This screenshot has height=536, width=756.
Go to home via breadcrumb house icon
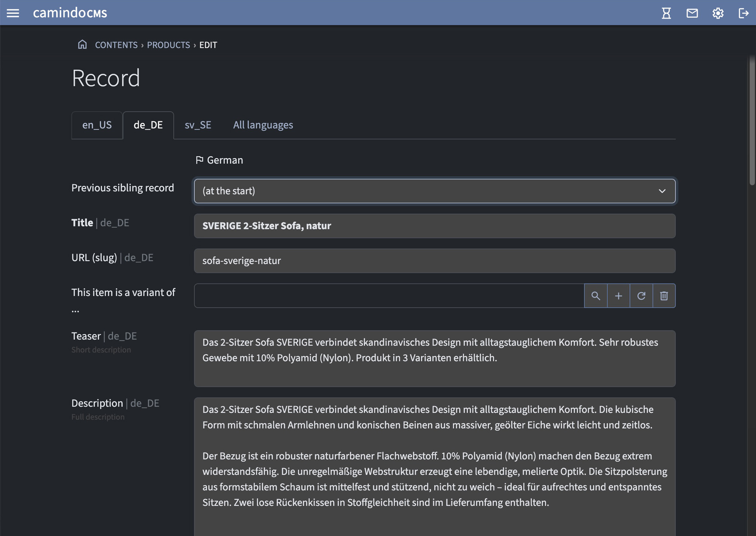(x=82, y=45)
